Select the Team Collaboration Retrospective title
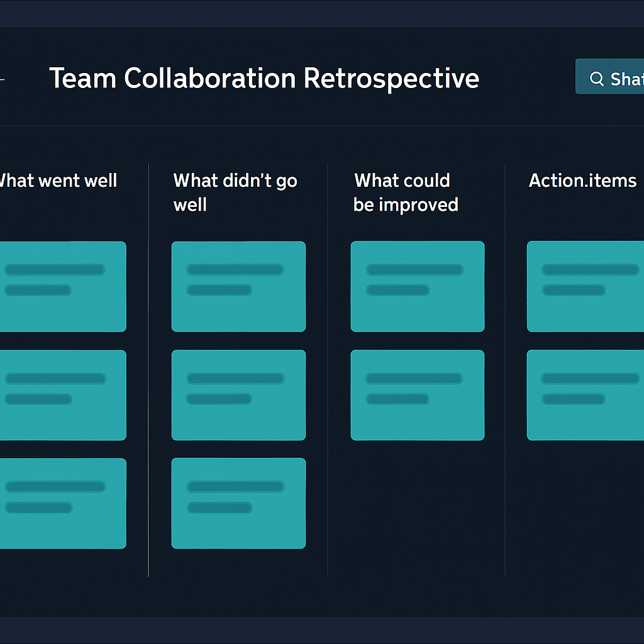The width and height of the screenshot is (644, 644). point(264,78)
